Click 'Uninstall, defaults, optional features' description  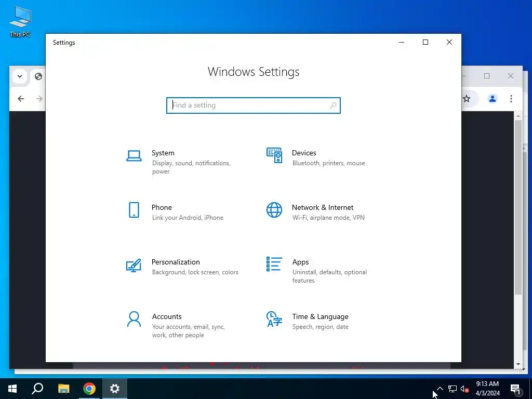(330, 276)
